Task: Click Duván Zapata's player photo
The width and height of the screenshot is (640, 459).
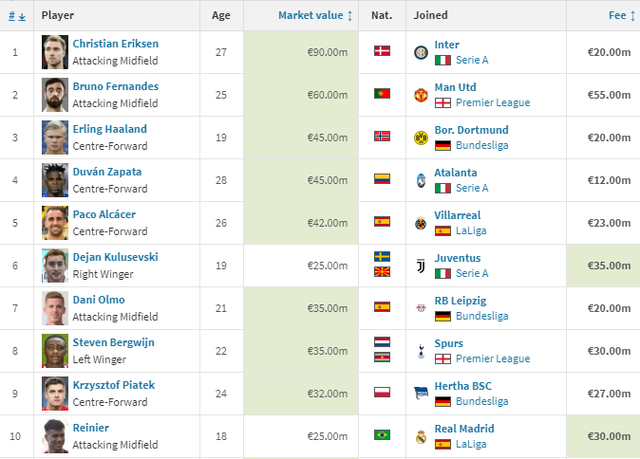Action: pos(54,180)
